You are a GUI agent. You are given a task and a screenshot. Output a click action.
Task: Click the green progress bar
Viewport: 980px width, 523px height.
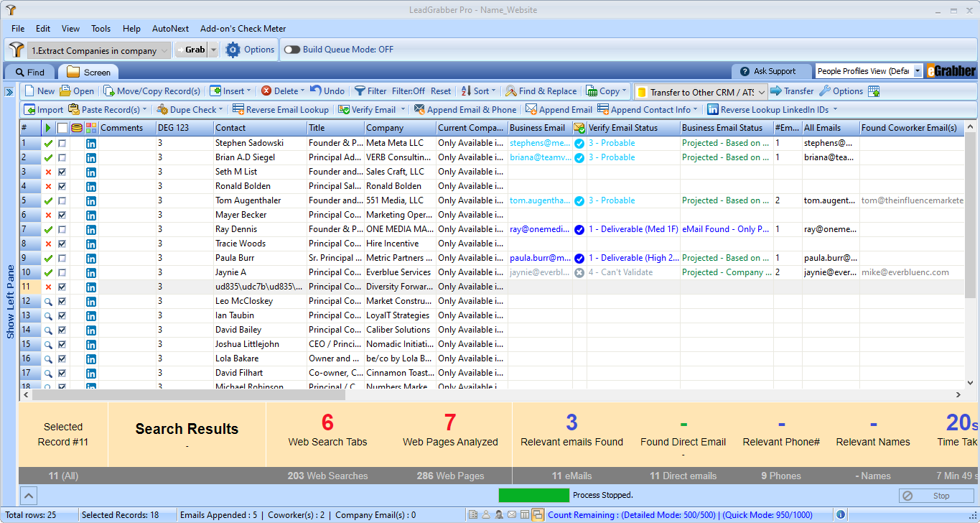click(x=534, y=495)
